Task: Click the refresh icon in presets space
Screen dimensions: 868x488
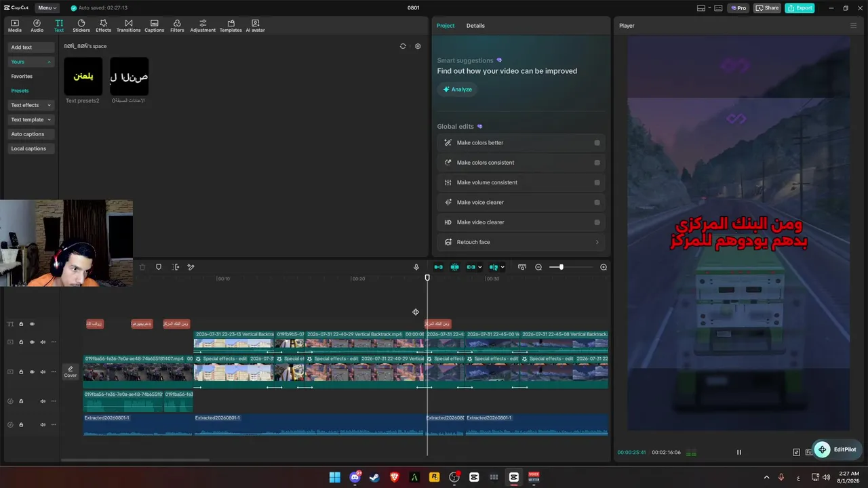Action: 403,46
